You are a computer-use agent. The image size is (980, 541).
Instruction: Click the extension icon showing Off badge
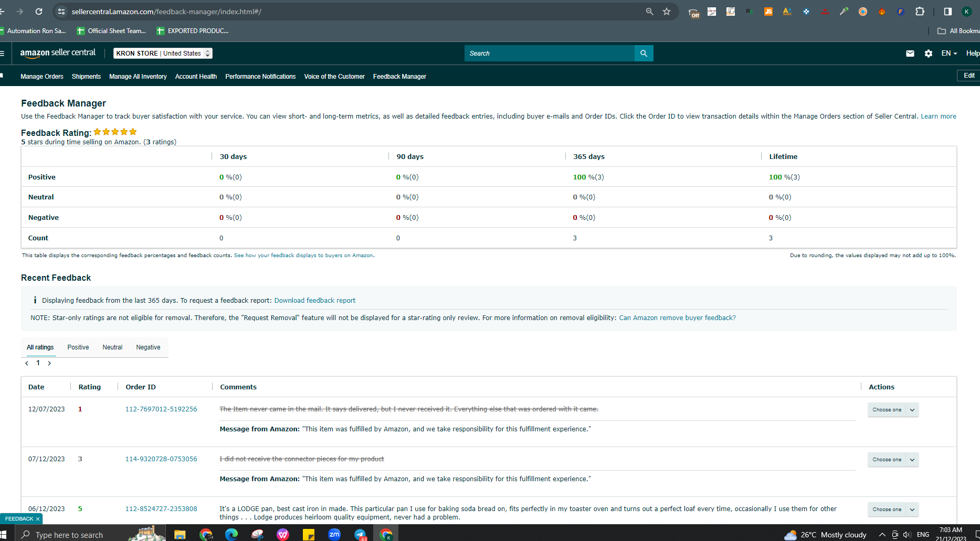pyautogui.click(x=694, y=13)
